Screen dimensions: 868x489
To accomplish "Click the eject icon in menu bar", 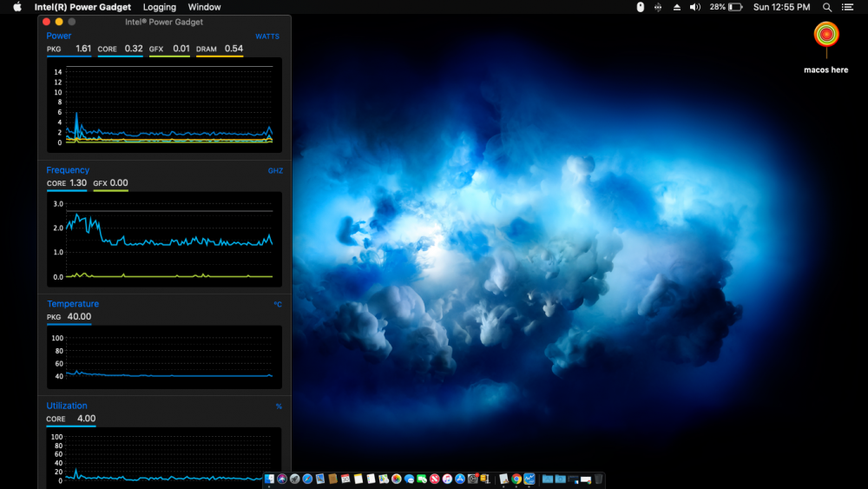I will pos(676,7).
